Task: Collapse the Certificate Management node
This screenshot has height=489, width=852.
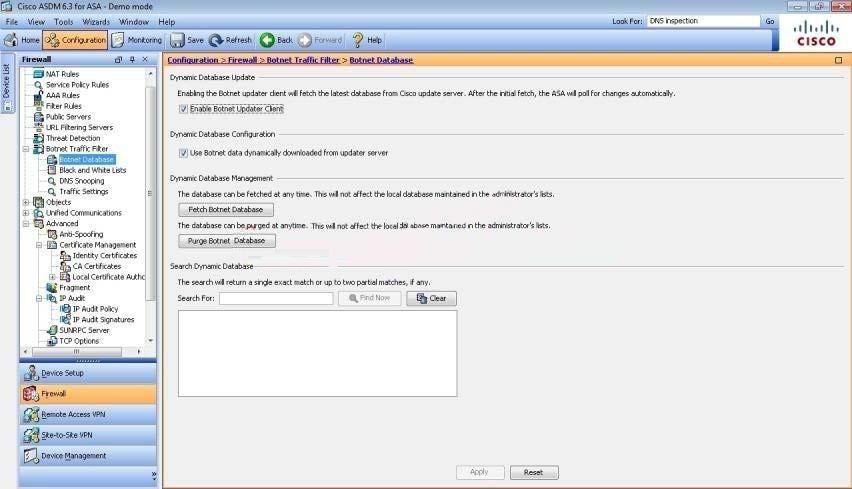Action: [39, 245]
